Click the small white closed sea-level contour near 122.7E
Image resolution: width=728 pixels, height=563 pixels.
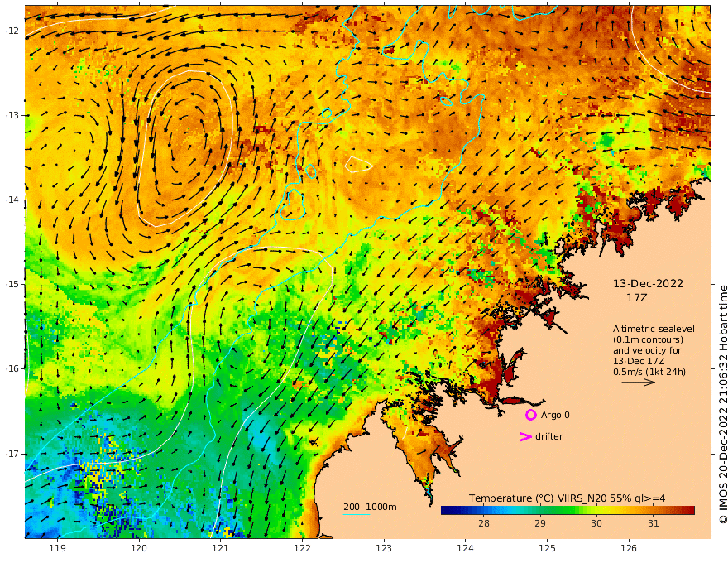click(x=358, y=165)
